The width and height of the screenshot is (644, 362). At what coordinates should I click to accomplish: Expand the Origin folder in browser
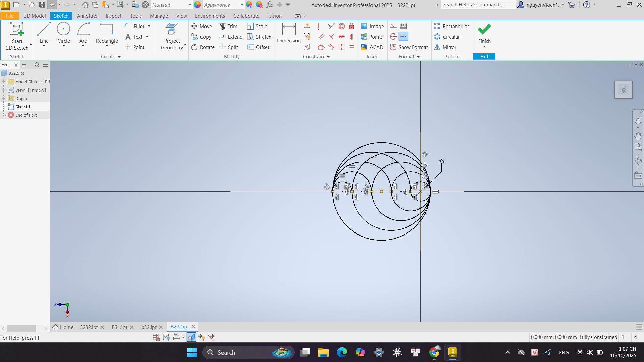pos(3,98)
